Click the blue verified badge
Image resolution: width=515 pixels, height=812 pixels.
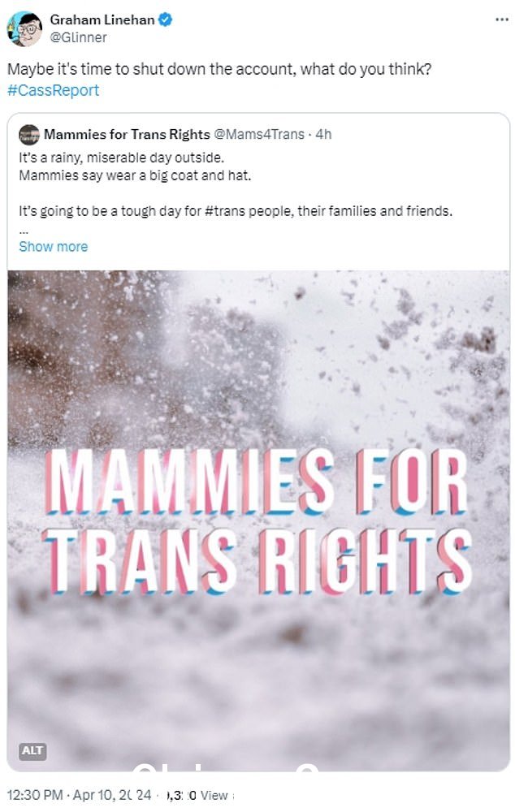pyautogui.click(x=165, y=19)
